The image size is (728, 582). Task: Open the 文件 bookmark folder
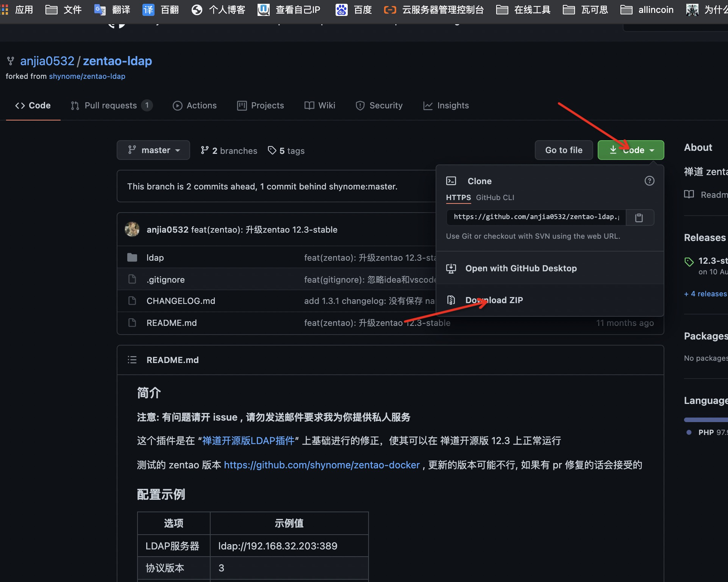click(x=64, y=9)
